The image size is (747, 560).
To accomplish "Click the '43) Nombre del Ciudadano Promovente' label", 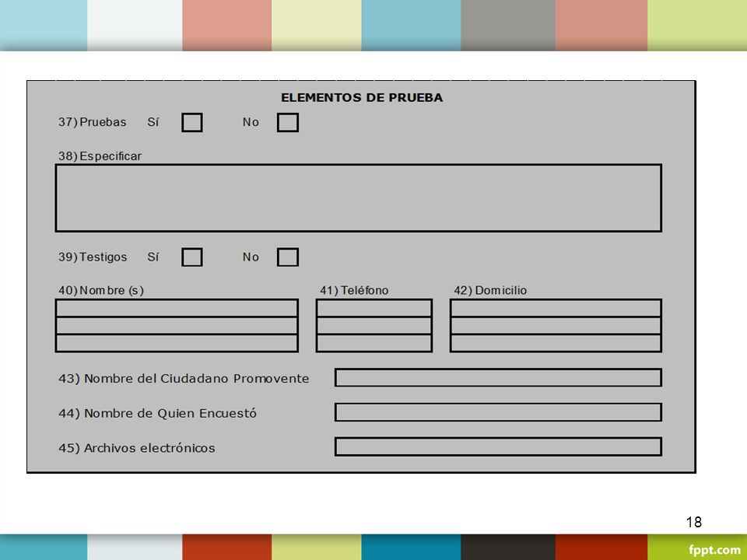I will pos(184,379).
